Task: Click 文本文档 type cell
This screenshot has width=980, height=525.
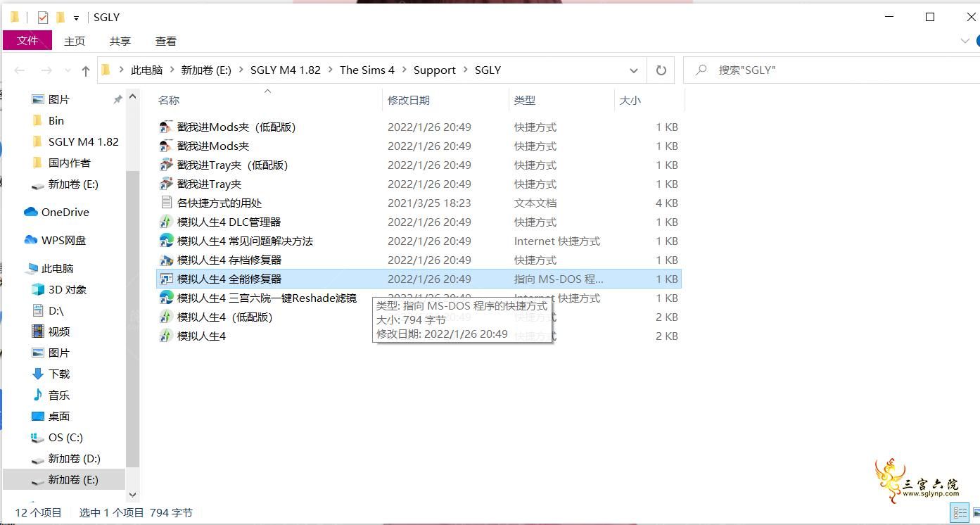Action: (535, 203)
